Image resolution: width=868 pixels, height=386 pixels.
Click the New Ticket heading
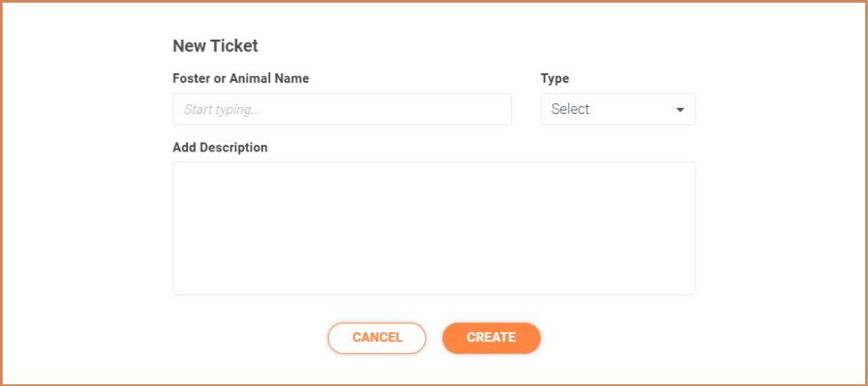pos(215,46)
